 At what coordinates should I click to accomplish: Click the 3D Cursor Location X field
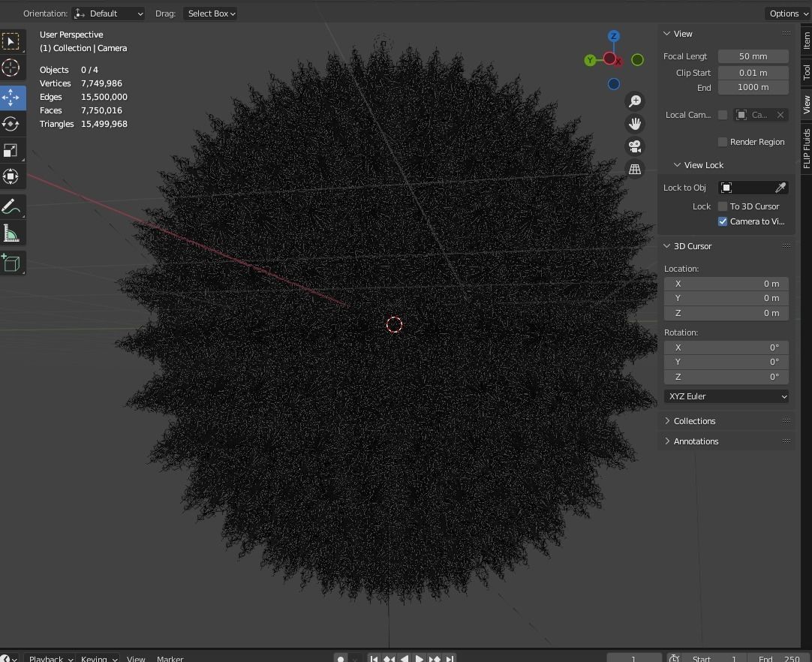tap(726, 284)
